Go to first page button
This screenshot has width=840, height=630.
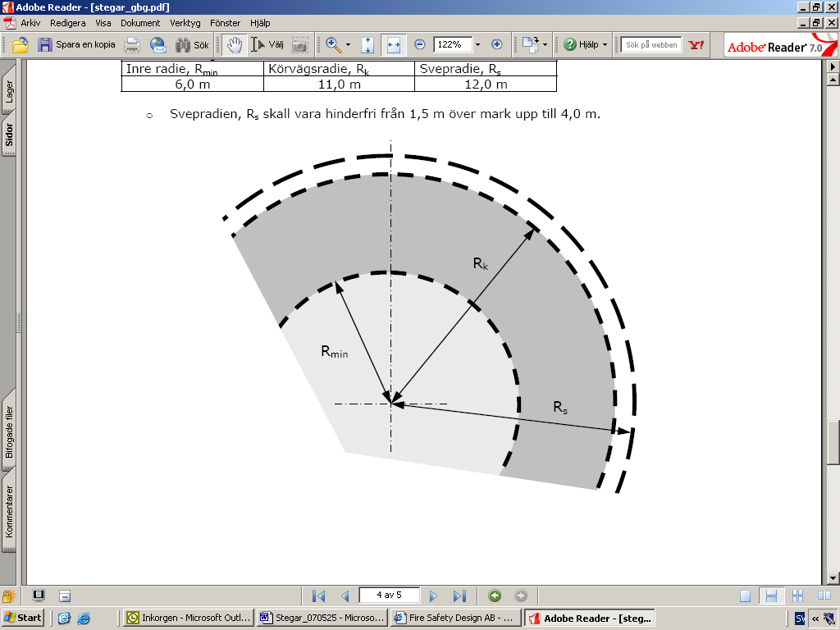[x=319, y=596]
